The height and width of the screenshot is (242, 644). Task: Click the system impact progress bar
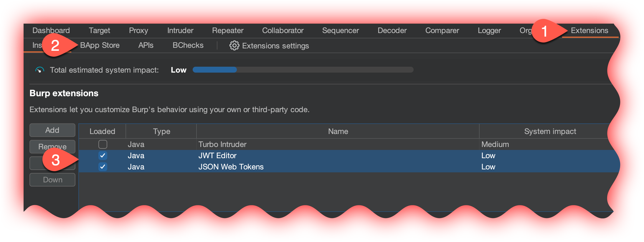[x=303, y=70]
